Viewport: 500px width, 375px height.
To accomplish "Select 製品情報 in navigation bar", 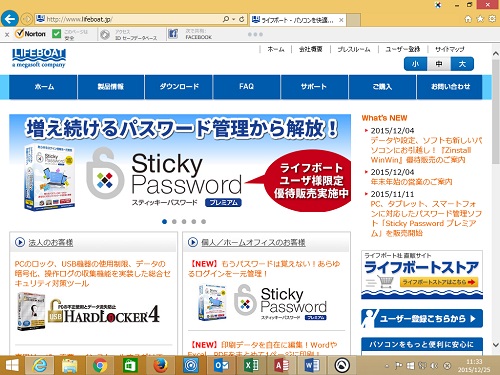I will (x=111, y=87).
